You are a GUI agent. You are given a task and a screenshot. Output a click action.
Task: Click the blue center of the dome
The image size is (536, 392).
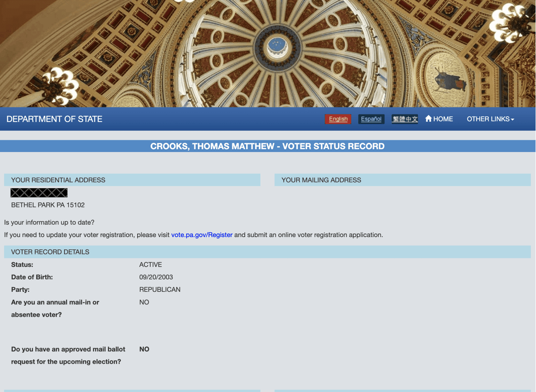coord(277,46)
